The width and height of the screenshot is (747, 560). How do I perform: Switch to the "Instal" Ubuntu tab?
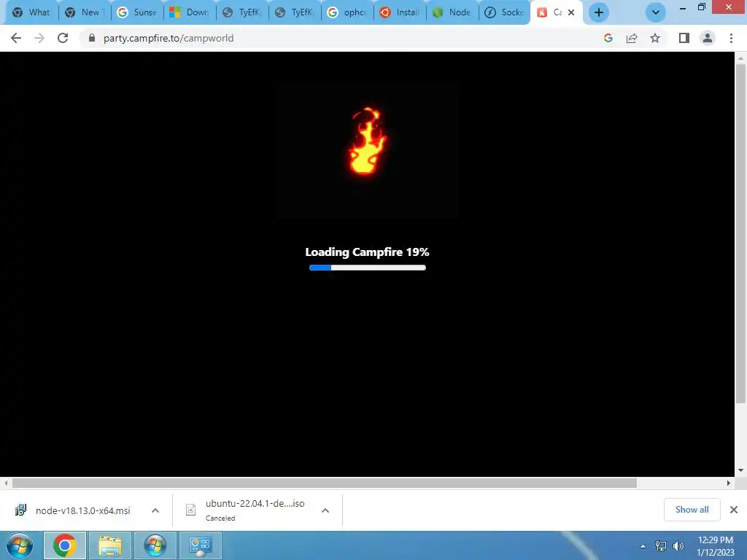pos(400,12)
